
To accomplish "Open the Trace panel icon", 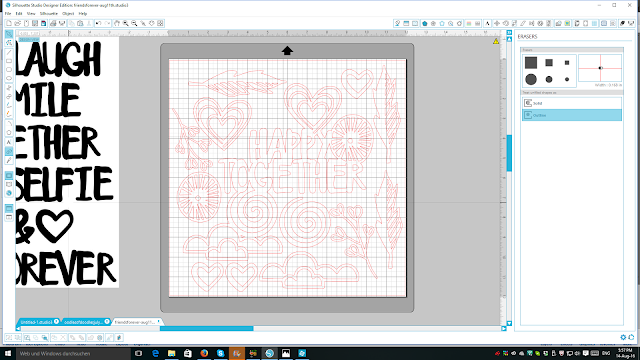I will (568, 24).
